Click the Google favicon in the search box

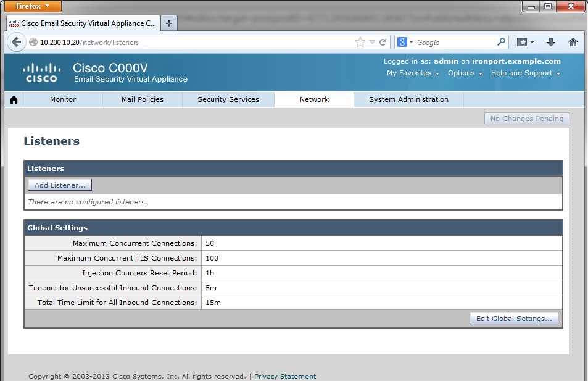402,42
